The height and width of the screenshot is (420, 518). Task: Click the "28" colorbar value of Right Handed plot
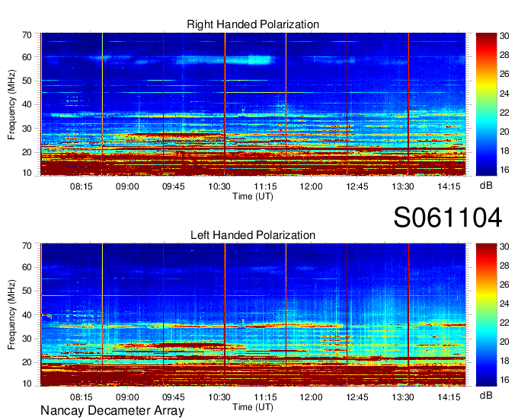[504, 55]
